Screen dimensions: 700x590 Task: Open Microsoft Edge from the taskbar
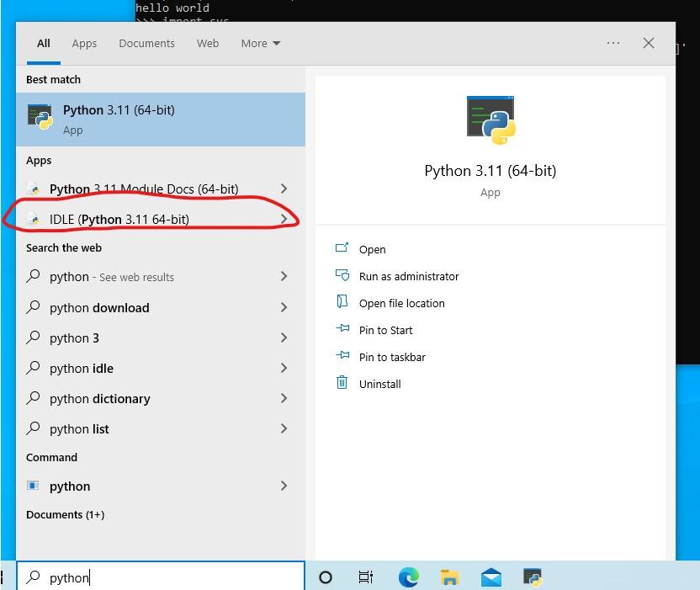(408, 577)
